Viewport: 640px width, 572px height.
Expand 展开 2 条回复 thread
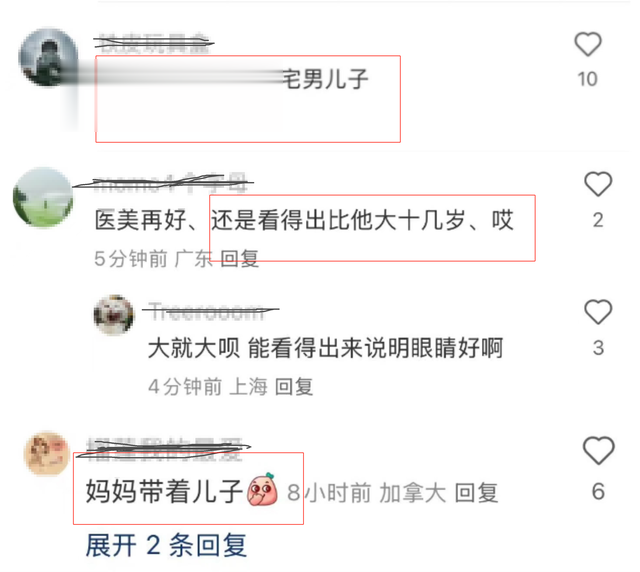click(166, 545)
